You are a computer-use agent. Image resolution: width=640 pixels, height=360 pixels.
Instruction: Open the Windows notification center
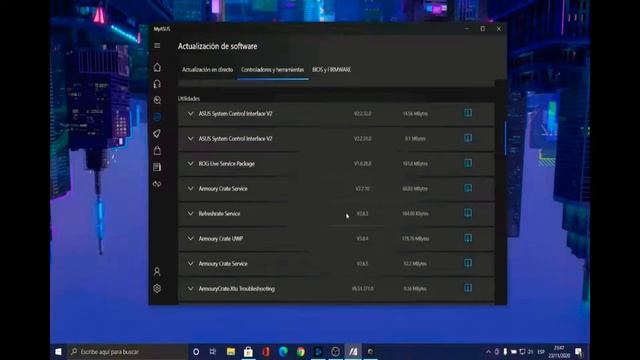pyautogui.click(x=579, y=351)
